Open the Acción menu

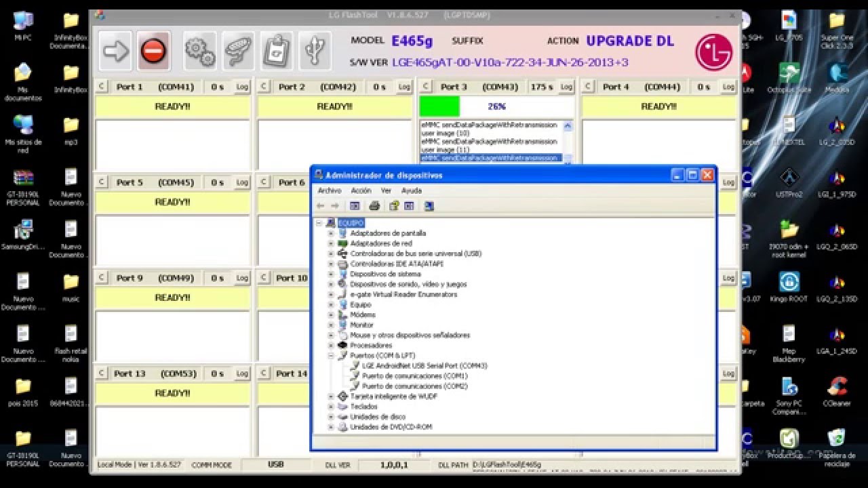361,190
